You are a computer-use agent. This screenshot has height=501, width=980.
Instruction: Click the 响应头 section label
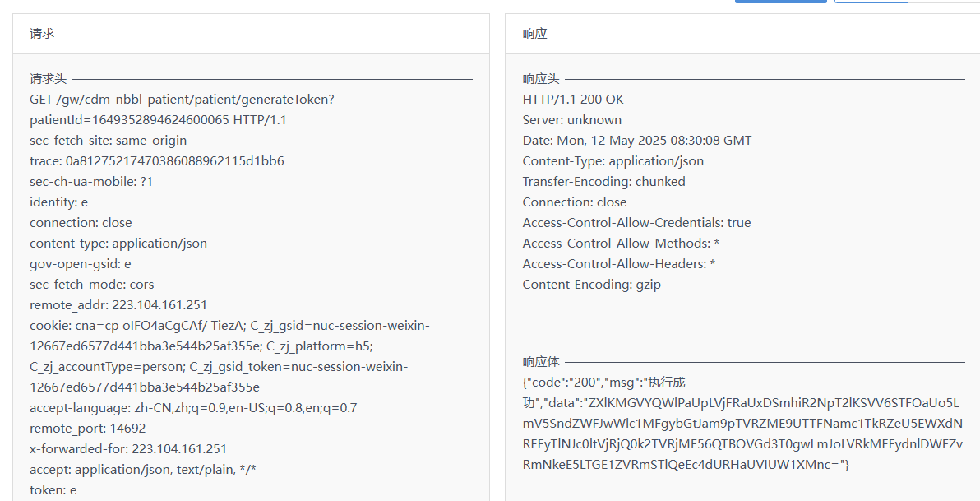(541, 79)
